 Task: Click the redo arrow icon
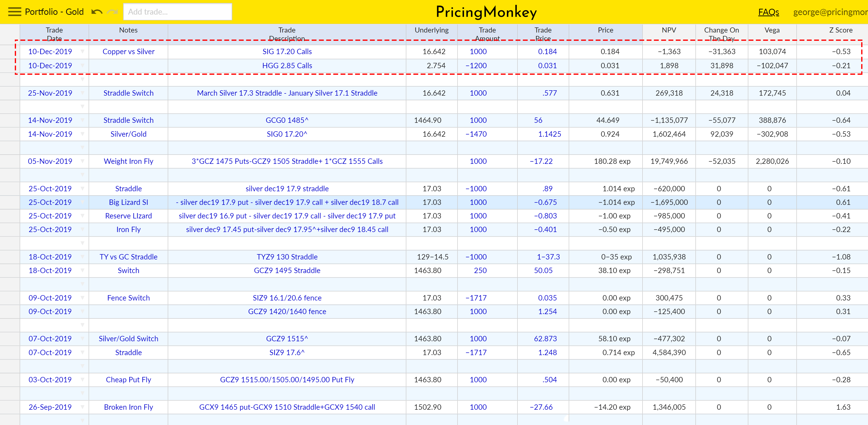(112, 12)
